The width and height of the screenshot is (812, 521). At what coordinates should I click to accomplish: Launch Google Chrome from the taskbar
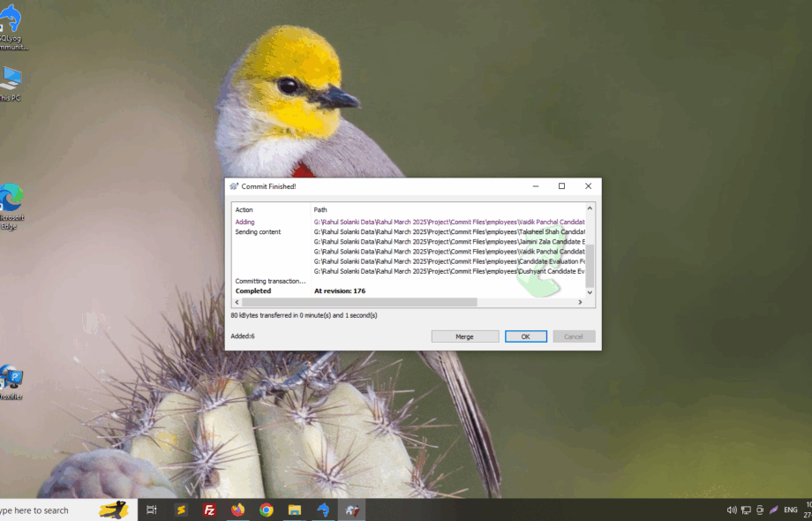click(267, 510)
